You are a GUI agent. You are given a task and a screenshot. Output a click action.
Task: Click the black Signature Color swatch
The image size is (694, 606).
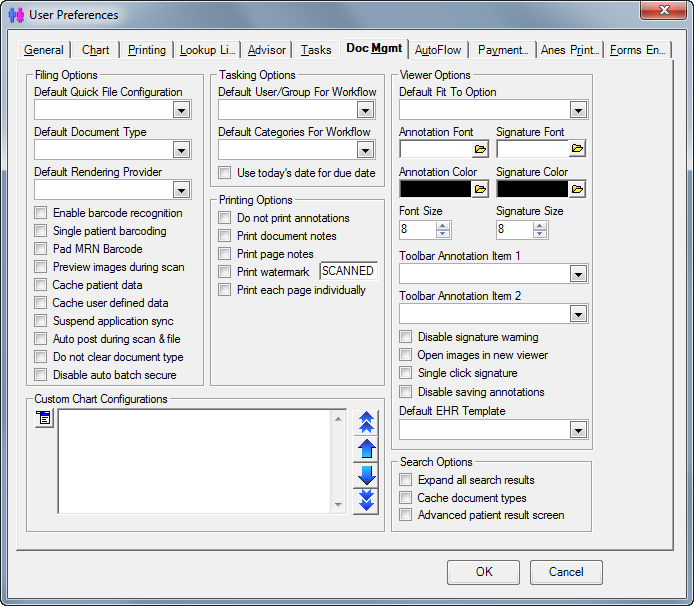pyautogui.click(x=532, y=189)
